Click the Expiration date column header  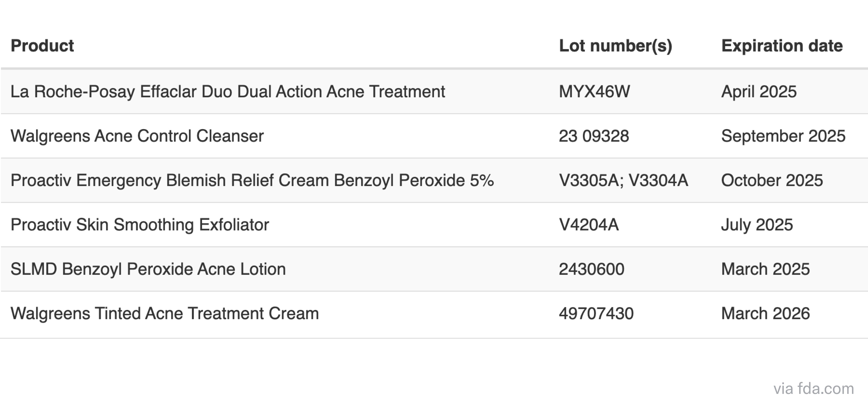coord(782,46)
